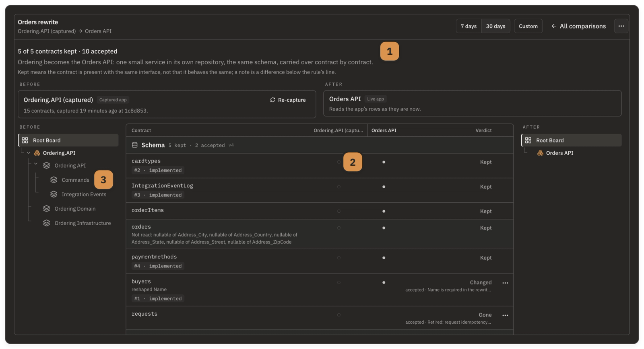Image resolution: width=644 pixels, height=349 pixels.
Task: Select the 30 days range
Action: (495, 26)
